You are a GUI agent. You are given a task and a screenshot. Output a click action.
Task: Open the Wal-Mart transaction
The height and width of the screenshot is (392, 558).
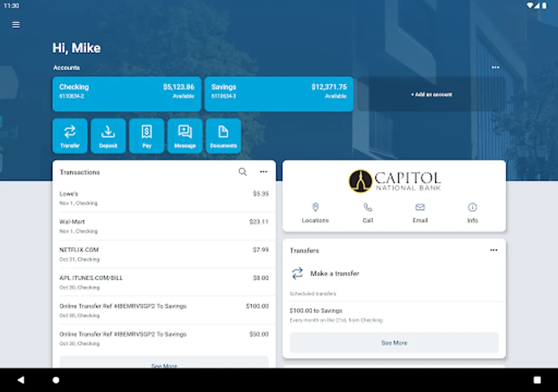[x=164, y=226]
